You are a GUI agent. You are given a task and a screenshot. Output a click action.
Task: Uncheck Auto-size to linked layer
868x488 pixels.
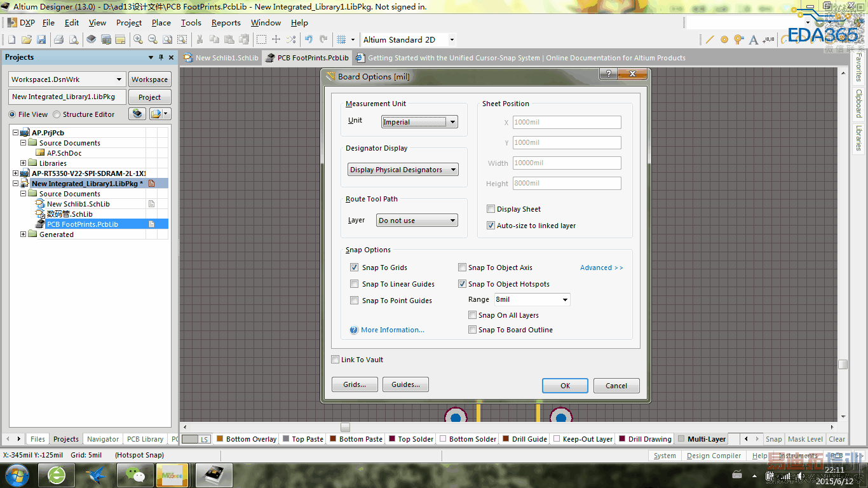[x=491, y=226]
